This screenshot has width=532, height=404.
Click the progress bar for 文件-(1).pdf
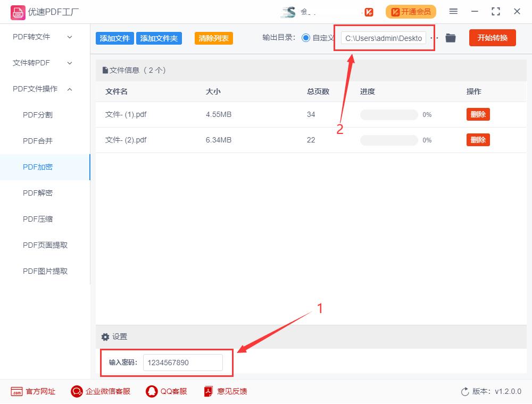click(x=388, y=114)
